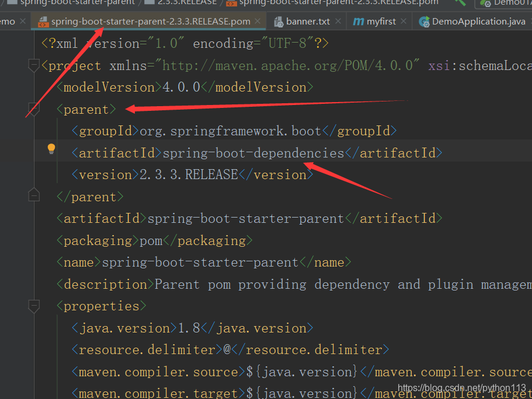This screenshot has width=532, height=399.
Task: Click the text file icon on banner.txt tab
Action: pyautogui.click(x=279, y=22)
